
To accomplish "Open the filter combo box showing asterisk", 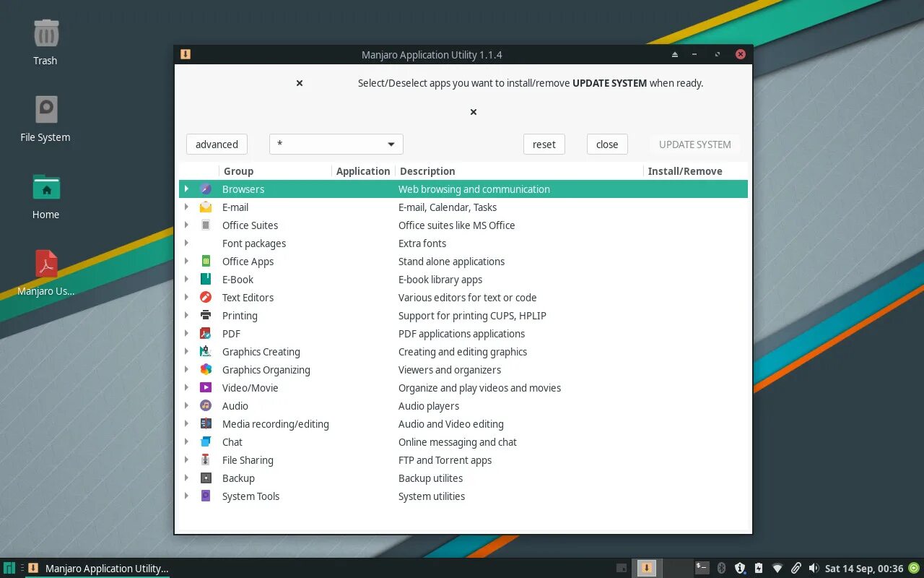I will pyautogui.click(x=336, y=144).
